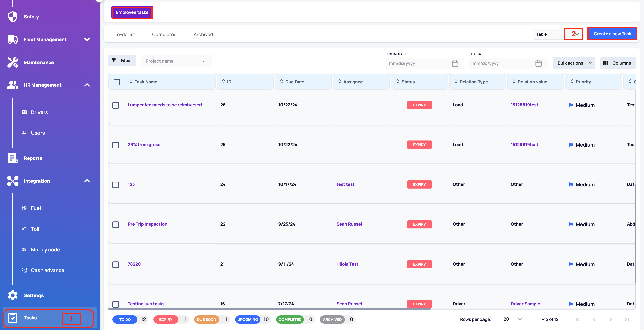The image size is (644, 330).
Task: Check the task 123 row checkbox
Action: click(x=116, y=185)
